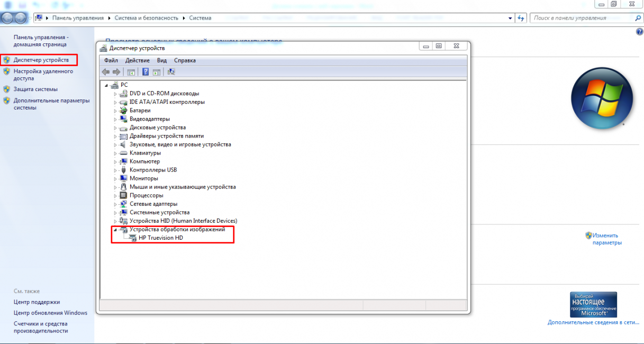Open the Действие menu
This screenshot has height=344, width=644.
pos(137,60)
